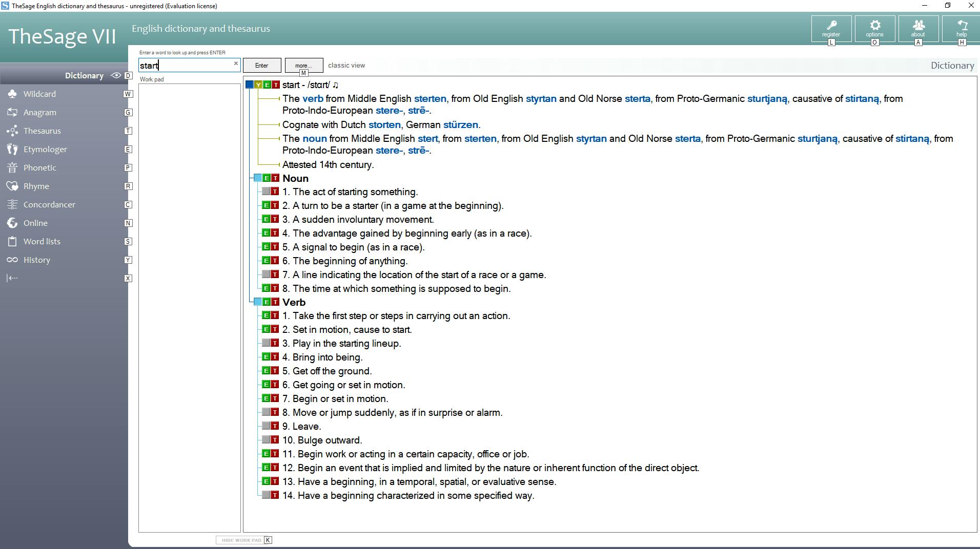Open the Concordancer tool
The image size is (980, 549).
tap(49, 205)
